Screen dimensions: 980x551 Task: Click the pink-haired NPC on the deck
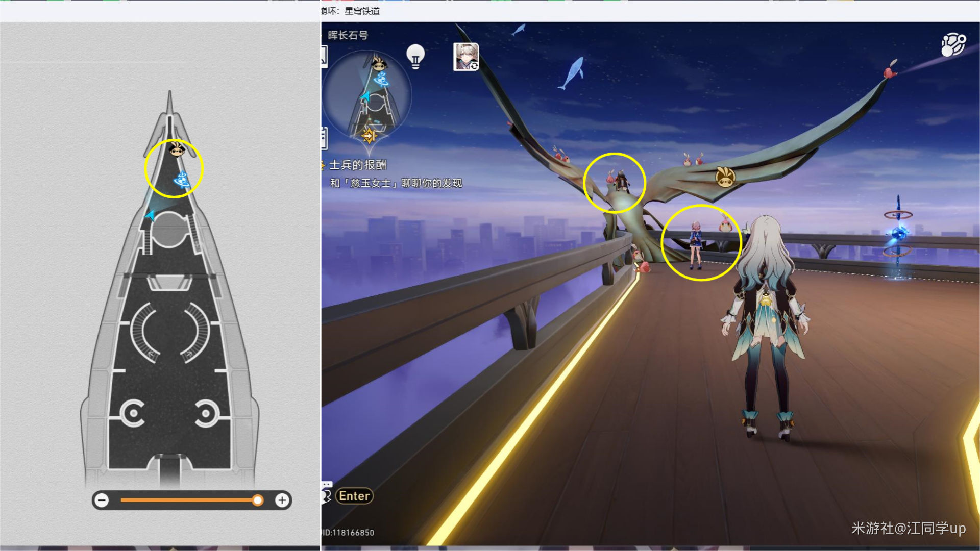click(x=696, y=245)
